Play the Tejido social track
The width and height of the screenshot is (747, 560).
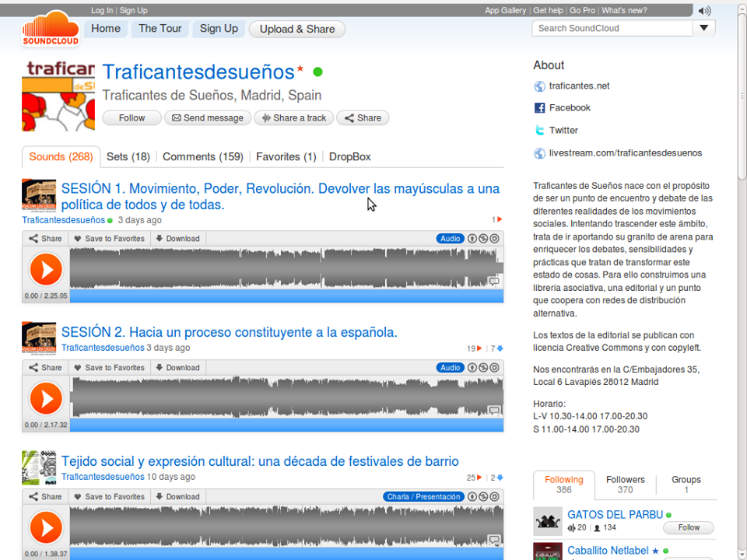46,527
